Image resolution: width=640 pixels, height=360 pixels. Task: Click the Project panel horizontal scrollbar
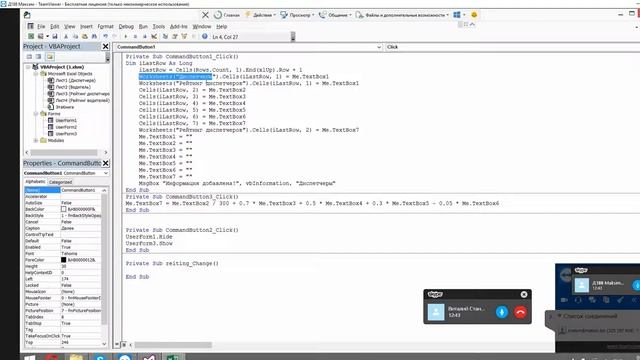pos(64,152)
